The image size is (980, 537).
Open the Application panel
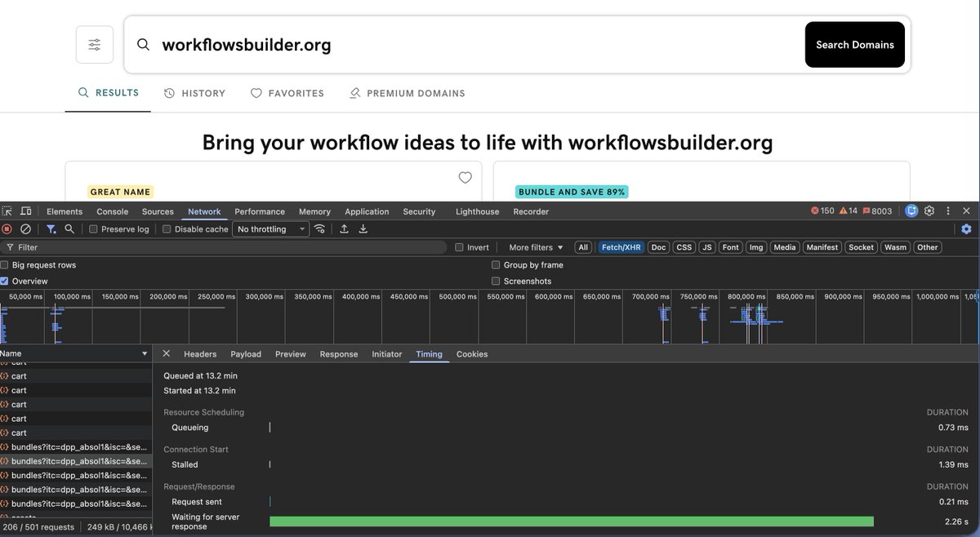pyautogui.click(x=367, y=211)
